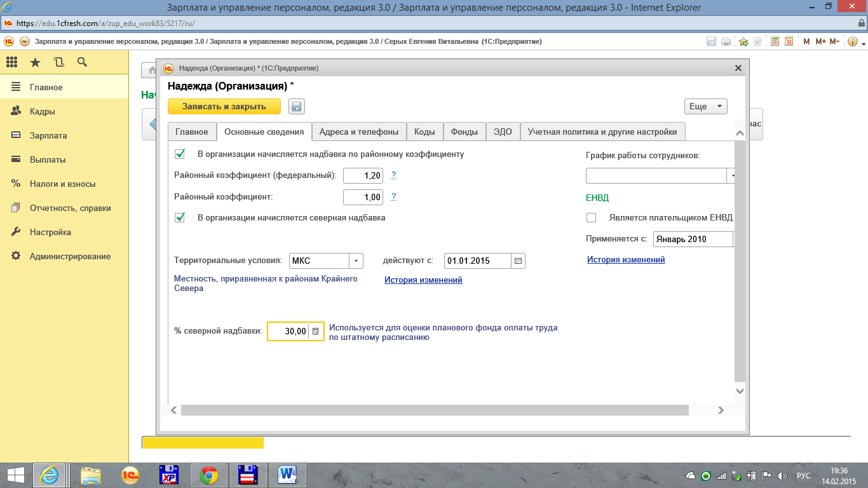Image resolution: width=868 pixels, height=488 pixels.
Task: Click the Применяется с Январь 2010 field
Action: pos(693,239)
